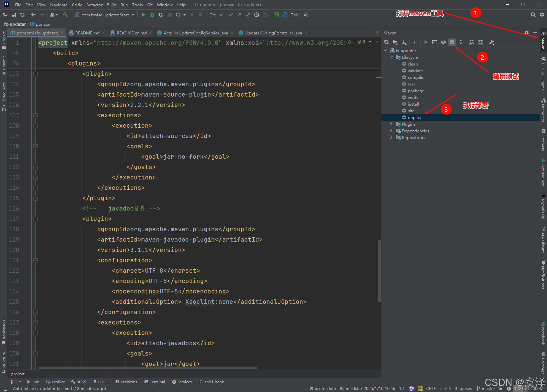
Task: Open the thief-book tool window
Action: click(211, 382)
